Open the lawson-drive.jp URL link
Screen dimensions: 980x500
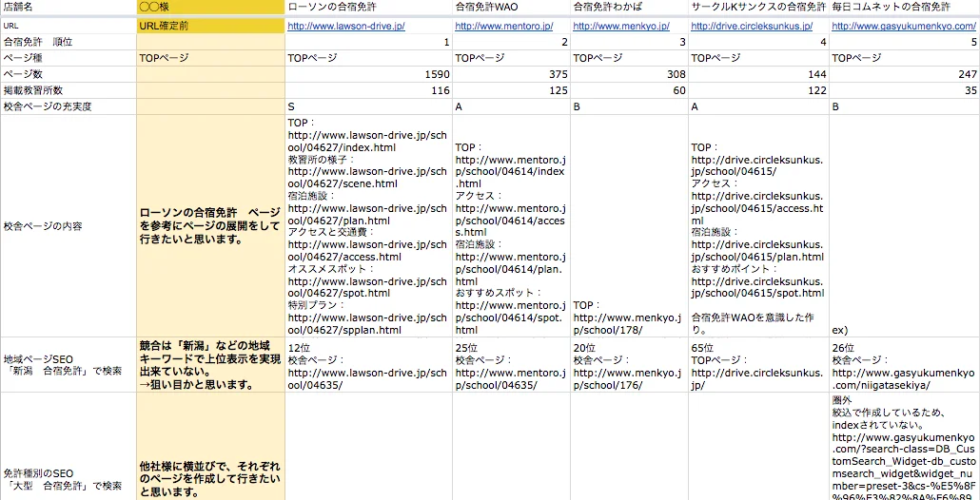(x=346, y=27)
